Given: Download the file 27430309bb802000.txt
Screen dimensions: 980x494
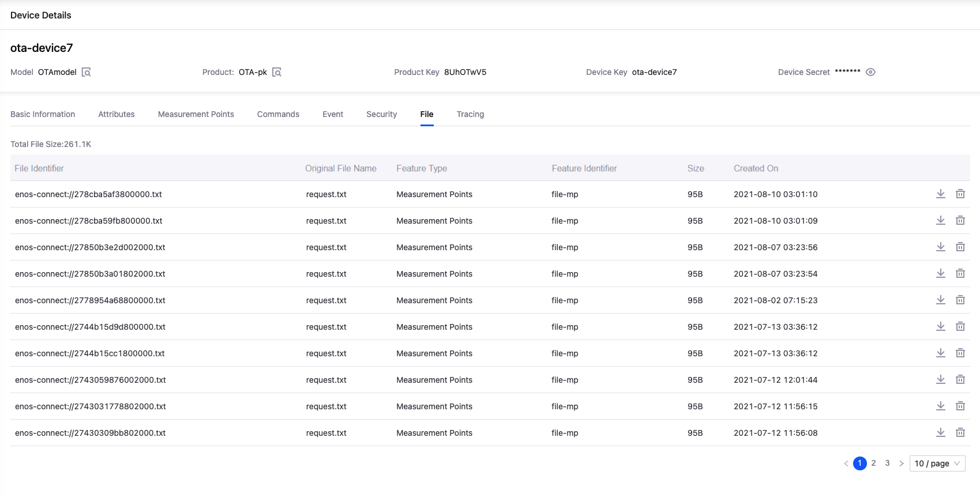Looking at the screenshot, I should [941, 432].
